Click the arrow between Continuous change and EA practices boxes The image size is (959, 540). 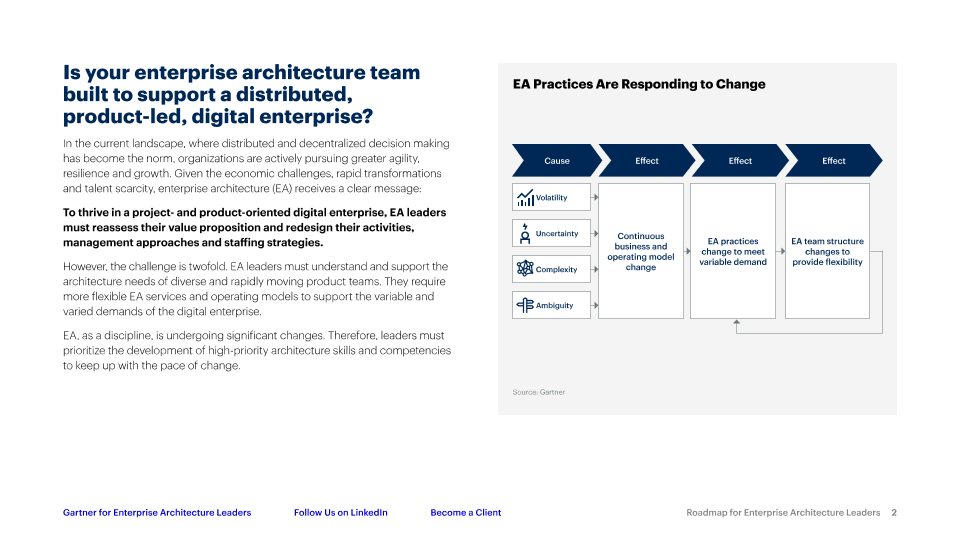coord(687,251)
